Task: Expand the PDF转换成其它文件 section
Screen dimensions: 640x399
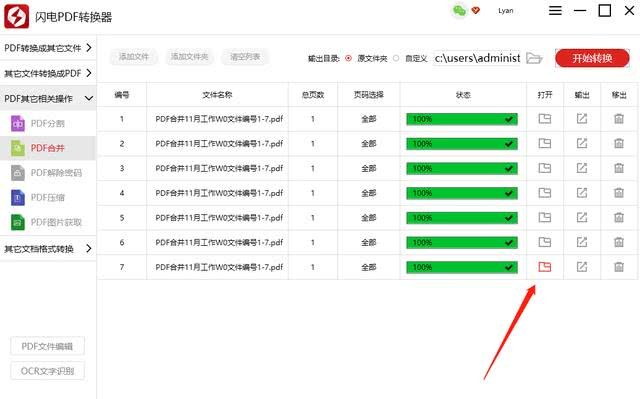Action: tap(48, 48)
